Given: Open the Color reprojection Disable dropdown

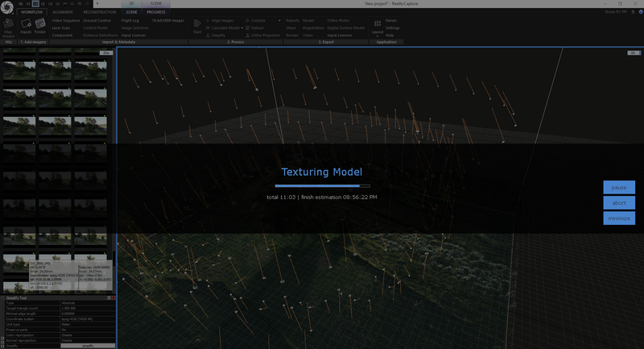Looking at the screenshot, I should pos(88,335).
